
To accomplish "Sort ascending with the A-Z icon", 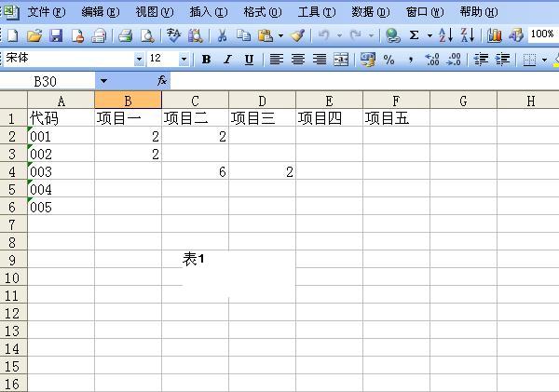I will click(x=445, y=35).
